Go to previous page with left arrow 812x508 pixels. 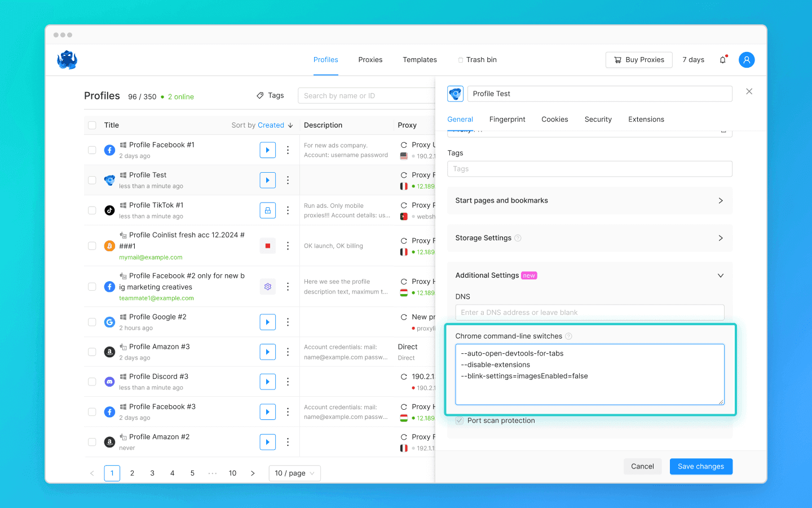click(x=92, y=473)
